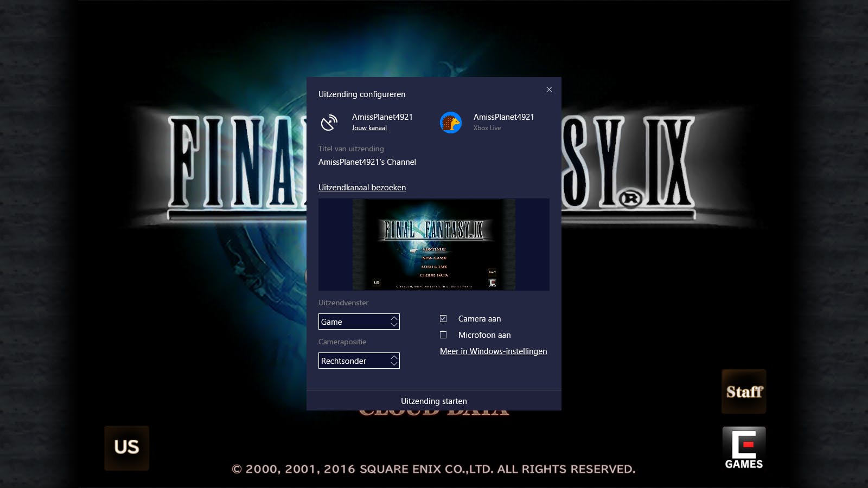
Task: Click the up chevron on the Uitzendvenster selector
Action: coord(394,319)
